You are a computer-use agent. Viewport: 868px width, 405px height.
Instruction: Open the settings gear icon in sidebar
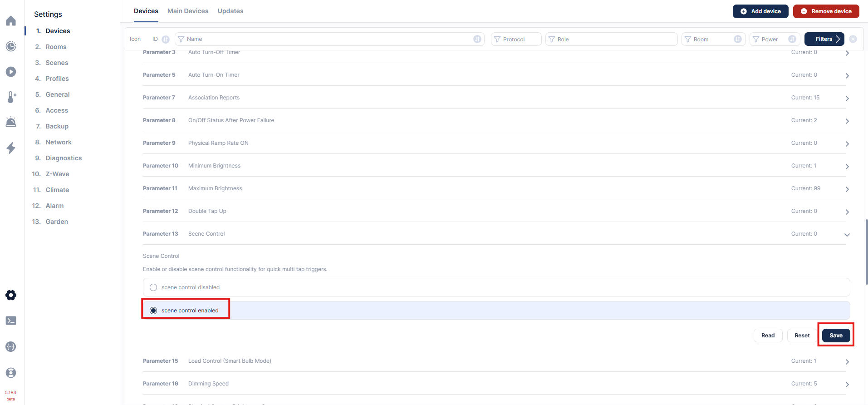(11, 295)
